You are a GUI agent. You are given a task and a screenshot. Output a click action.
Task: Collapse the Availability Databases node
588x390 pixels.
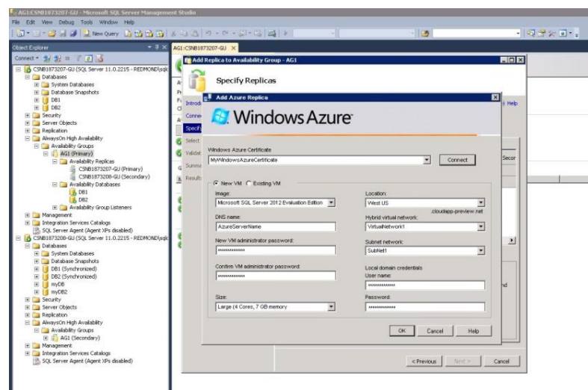coord(55,185)
